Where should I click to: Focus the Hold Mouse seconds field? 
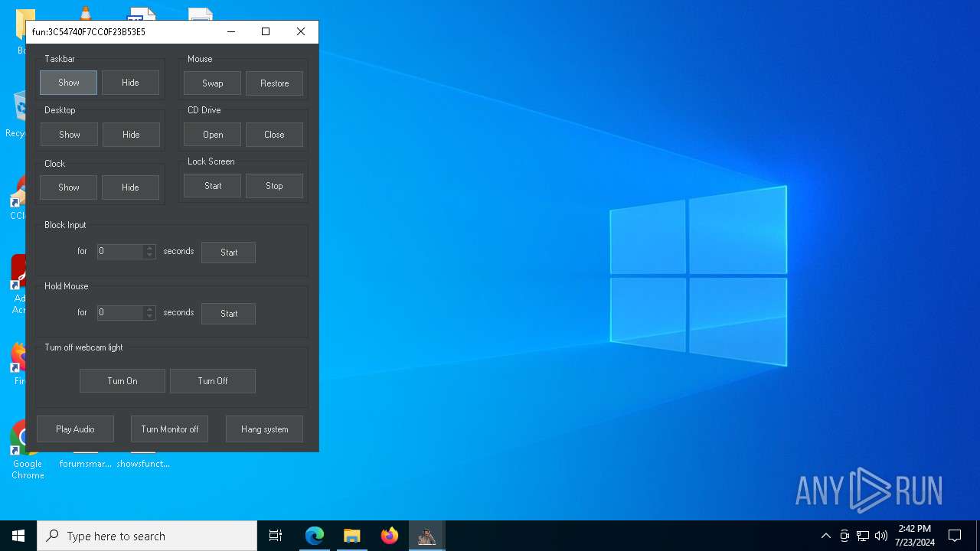click(x=119, y=312)
